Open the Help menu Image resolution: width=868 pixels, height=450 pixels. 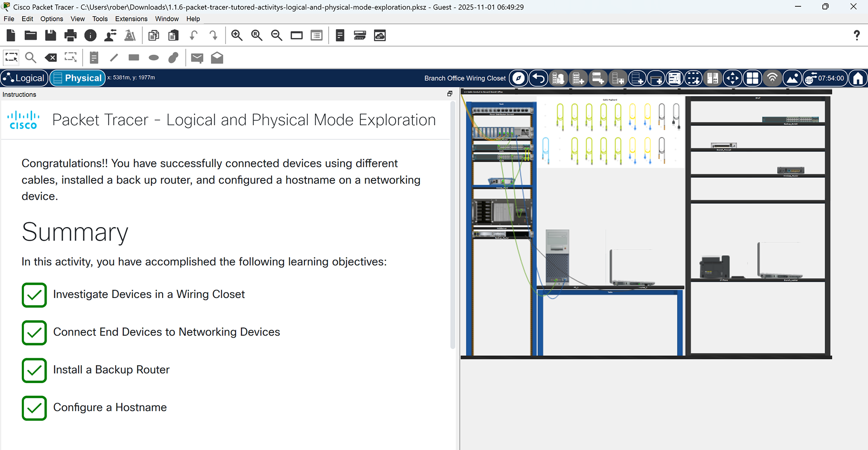pos(193,19)
